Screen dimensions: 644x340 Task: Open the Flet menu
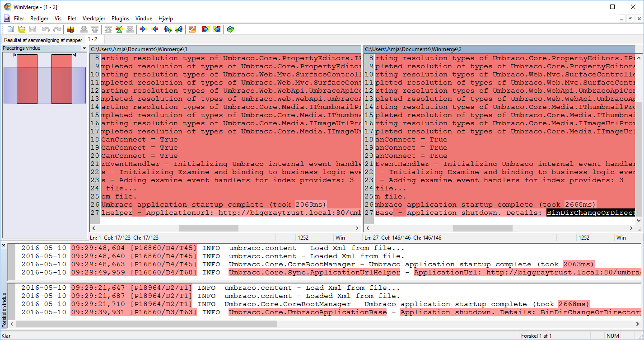coord(72,19)
